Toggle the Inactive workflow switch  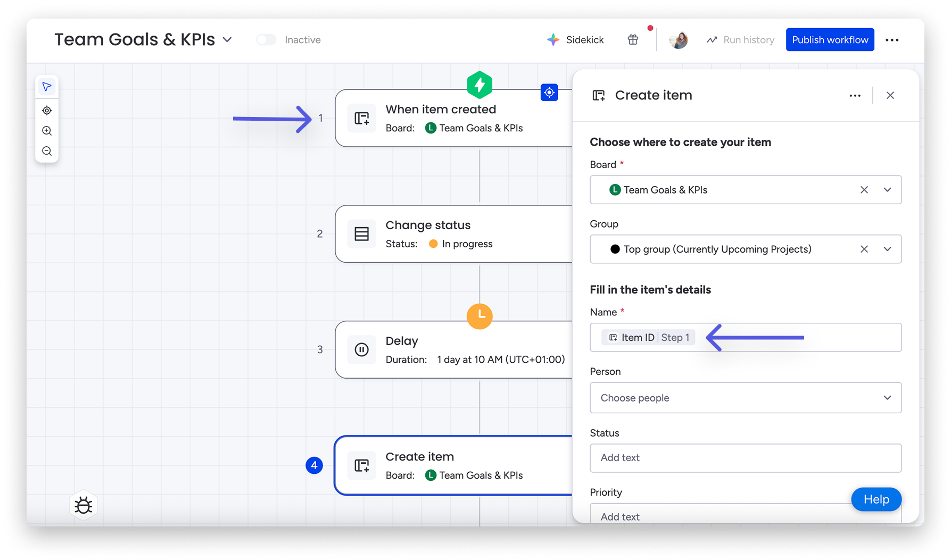(x=266, y=40)
